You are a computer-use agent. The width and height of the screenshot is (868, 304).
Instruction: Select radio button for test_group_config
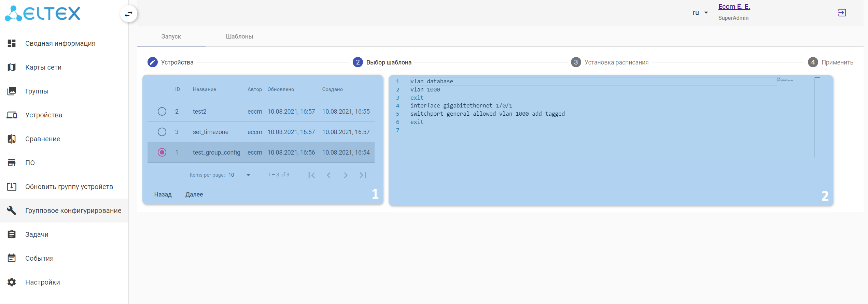(162, 153)
